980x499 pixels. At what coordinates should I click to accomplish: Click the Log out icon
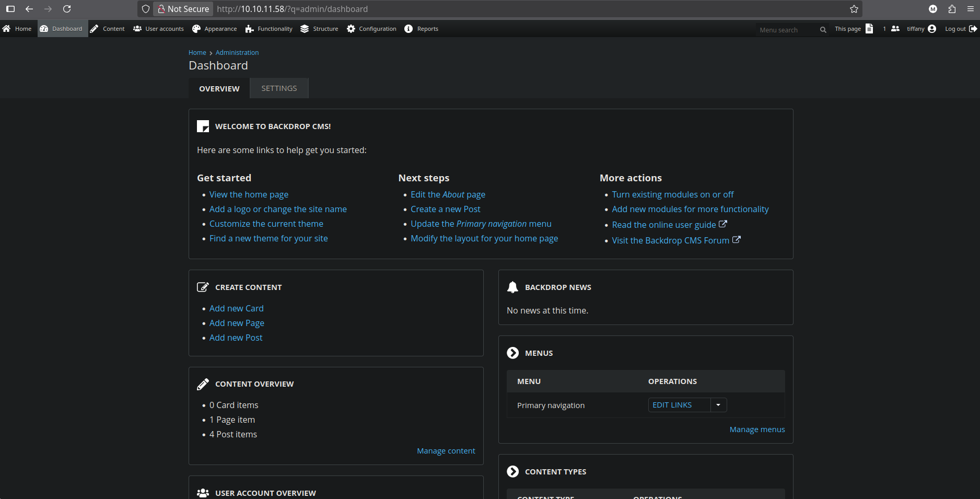[x=973, y=29]
